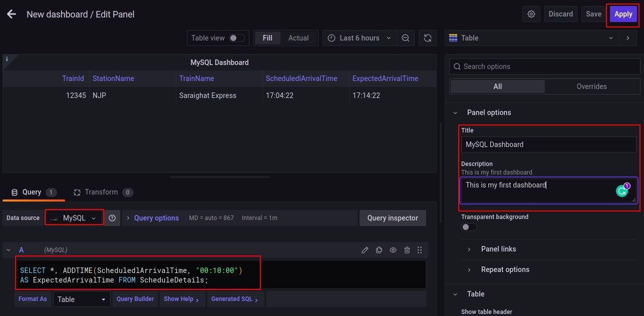
Task: Collapse the Panel options section
Action: [x=455, y=112]
